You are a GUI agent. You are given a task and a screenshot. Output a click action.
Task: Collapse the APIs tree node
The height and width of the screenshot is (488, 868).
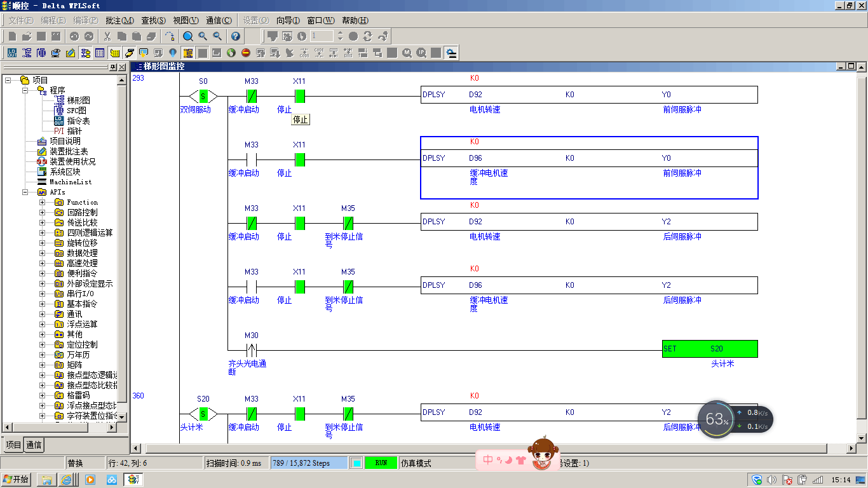point(25,192)
